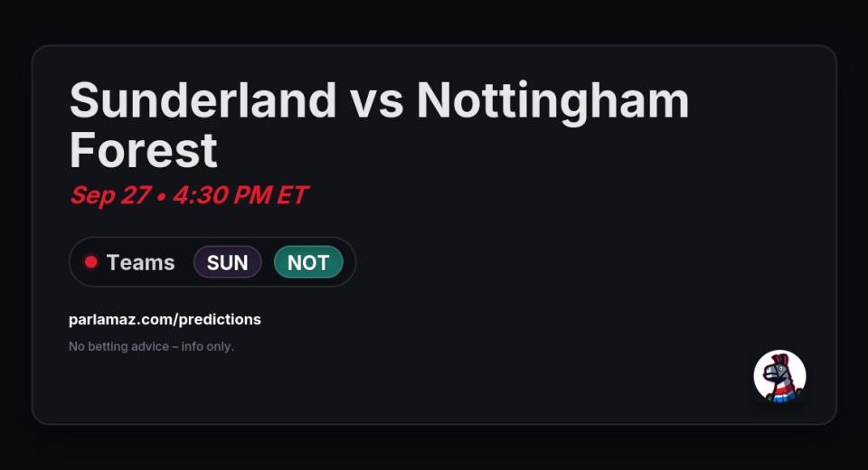The image size is (868, 470).
Task: Click the gap between the SUN and NOT badges
Action: tap(268, 262)
